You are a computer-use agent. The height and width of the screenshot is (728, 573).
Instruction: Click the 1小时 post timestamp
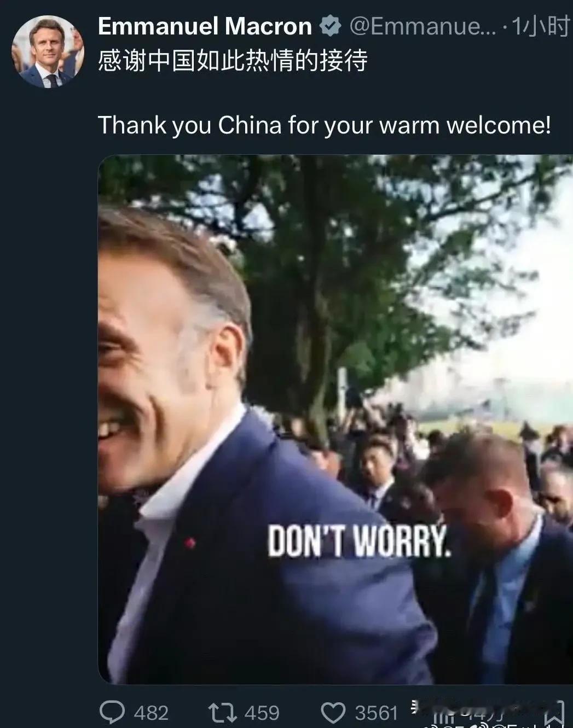pos(540,27)
